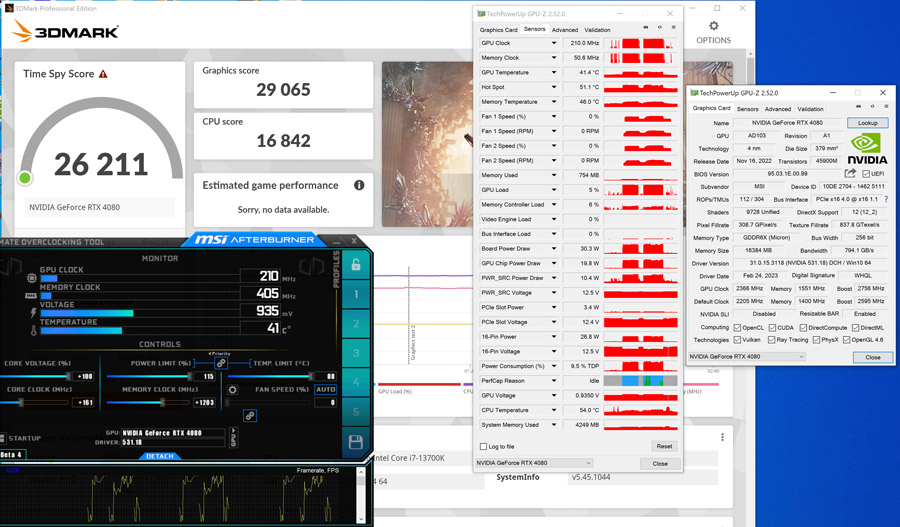900x527 pixels.
Task: Click Close button in Sensors window
Action: click(x=660, y=463)
